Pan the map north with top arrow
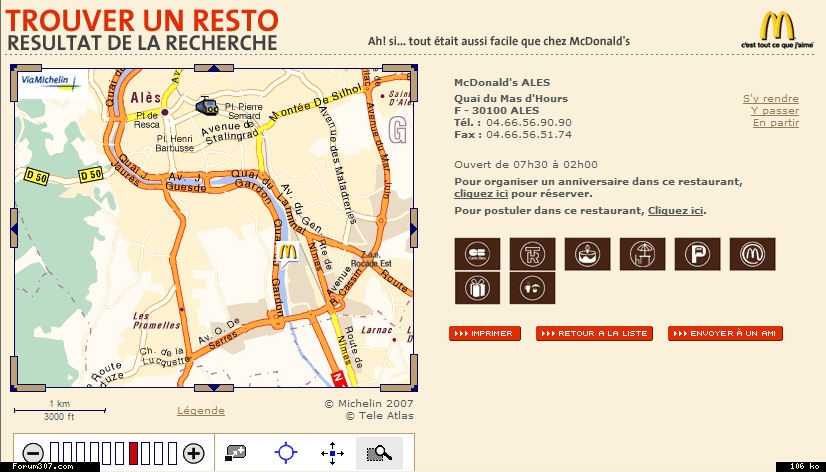This screenshot has height=472, width=826. 214,68
